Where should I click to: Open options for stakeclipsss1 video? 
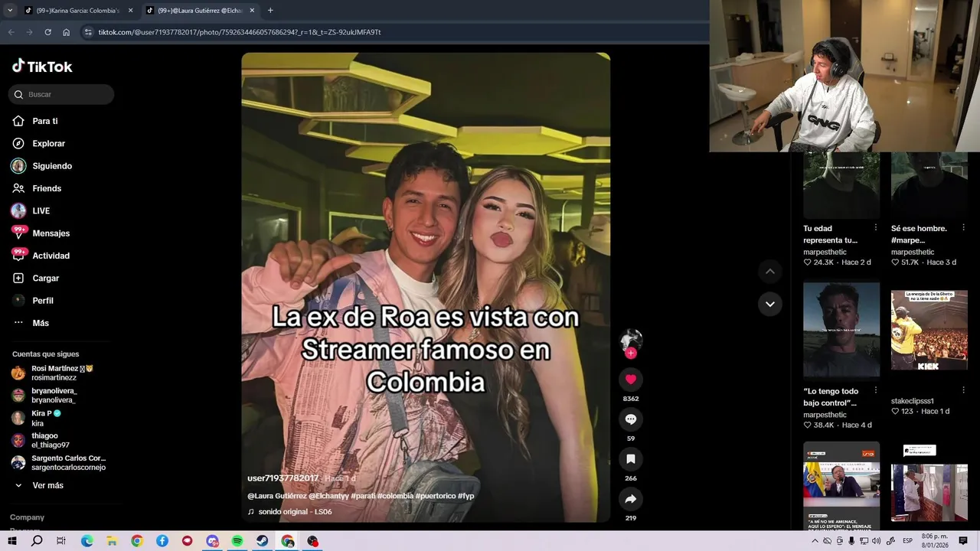(964, 390)
